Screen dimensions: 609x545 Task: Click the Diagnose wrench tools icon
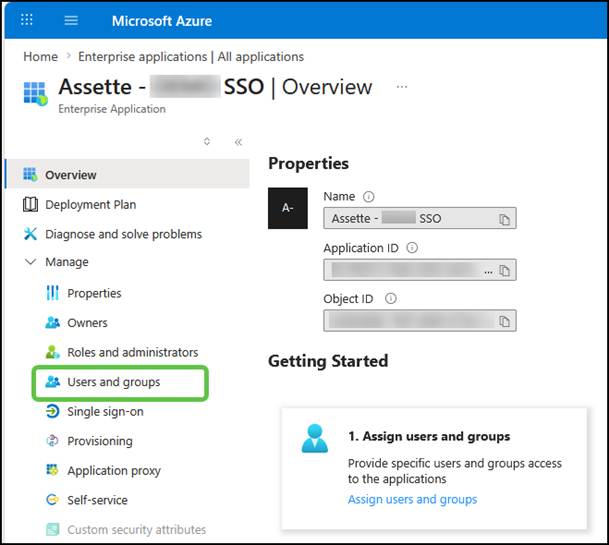click(x=30, y=234)
